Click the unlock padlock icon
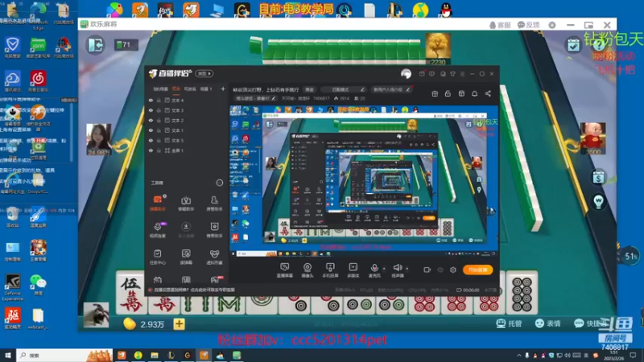Viewport: 644px width, 362px height. (448, 93)
